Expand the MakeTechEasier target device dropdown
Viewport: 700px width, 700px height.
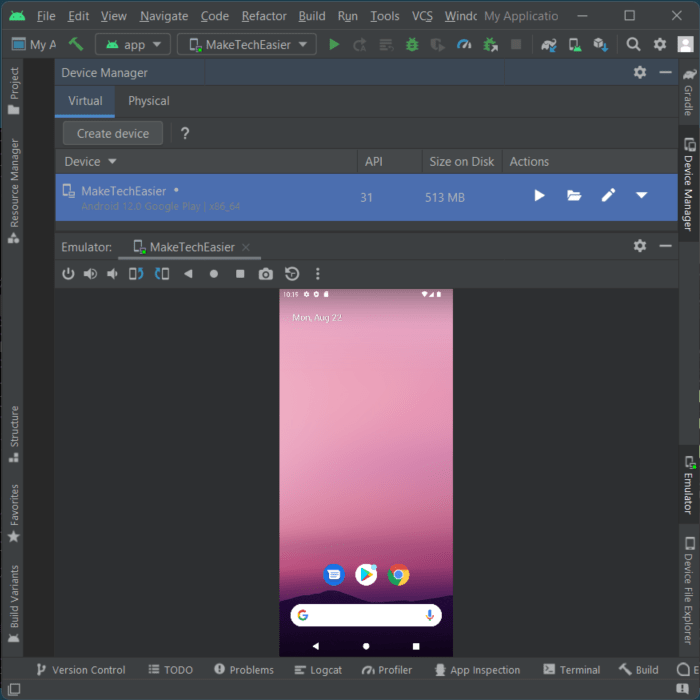click(x=247, y=45)
